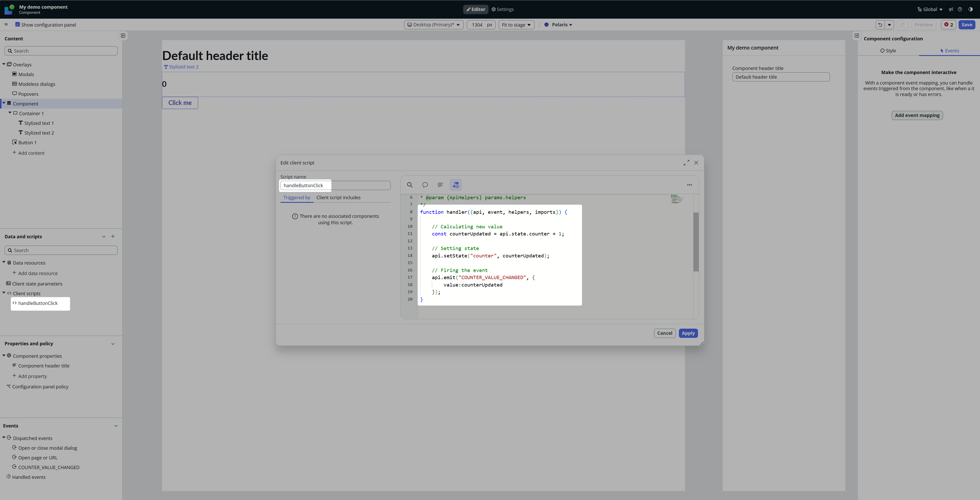Click the Apply button

click(x=688, y=333)
